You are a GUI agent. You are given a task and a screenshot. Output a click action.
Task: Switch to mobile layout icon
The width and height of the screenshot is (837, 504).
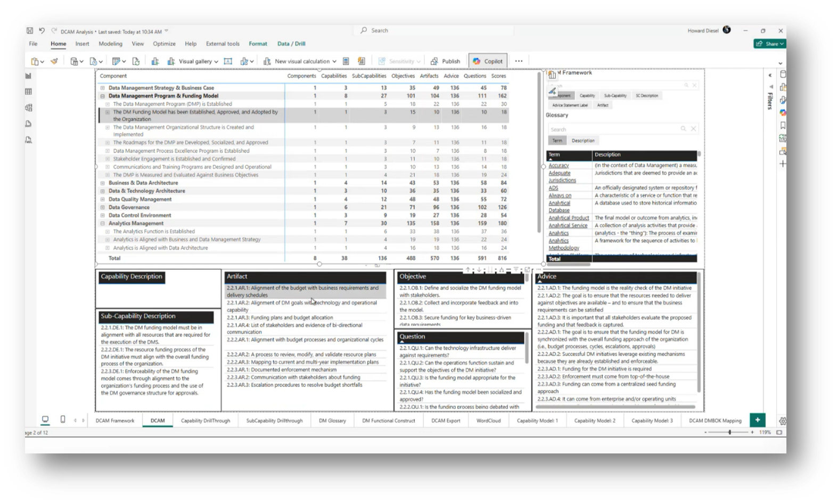tap(63, 419)
